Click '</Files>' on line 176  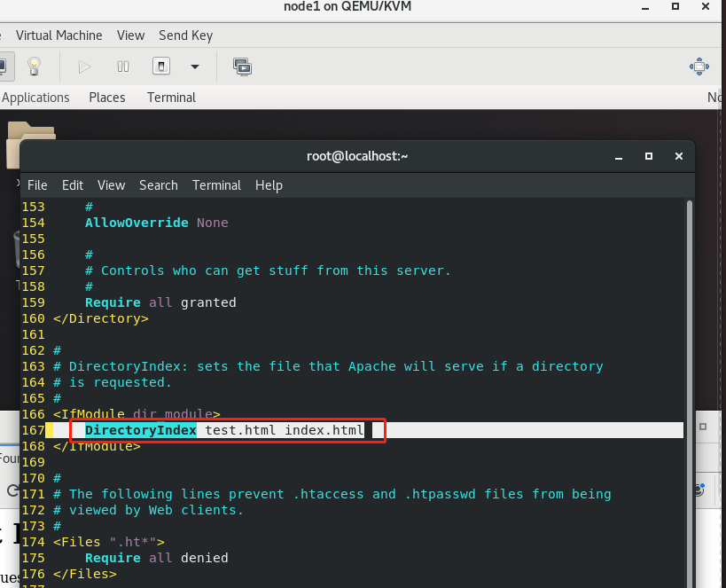(85, 574)
